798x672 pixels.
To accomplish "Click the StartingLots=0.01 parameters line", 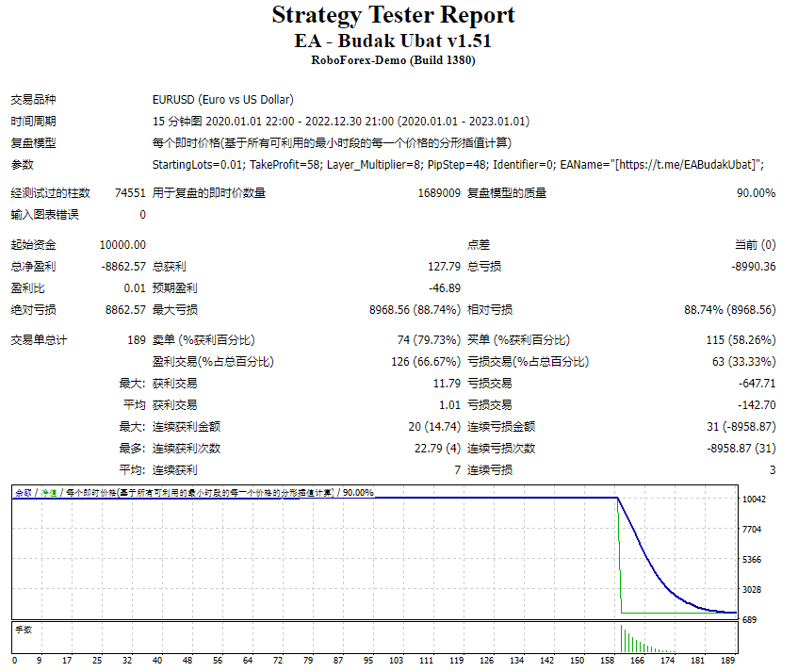I will coord(458,164).
